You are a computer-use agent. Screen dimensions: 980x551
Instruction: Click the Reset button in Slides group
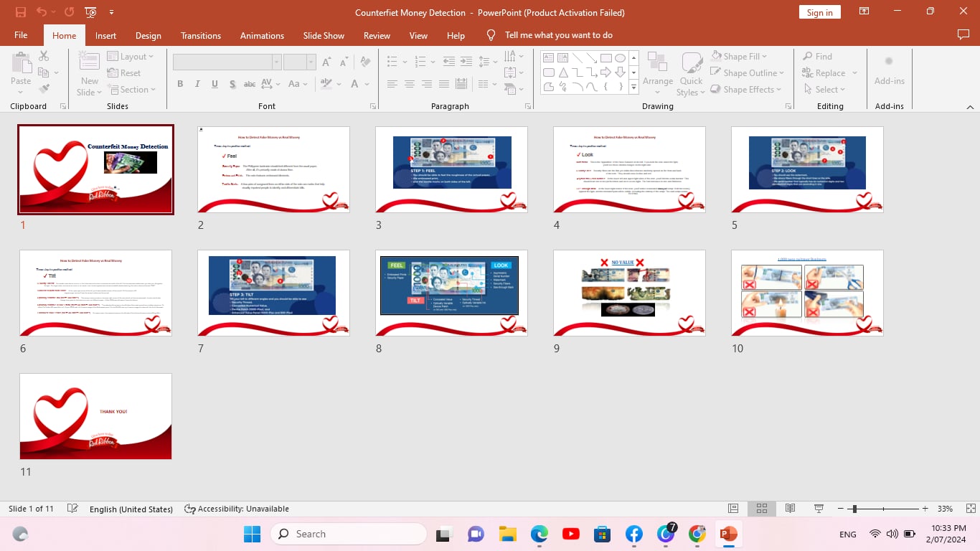click(x=124, y=73)
